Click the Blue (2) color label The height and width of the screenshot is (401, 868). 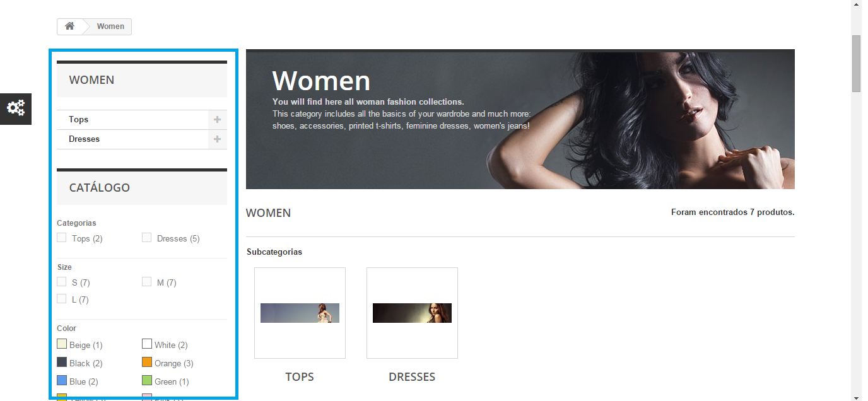click(83, 382)
